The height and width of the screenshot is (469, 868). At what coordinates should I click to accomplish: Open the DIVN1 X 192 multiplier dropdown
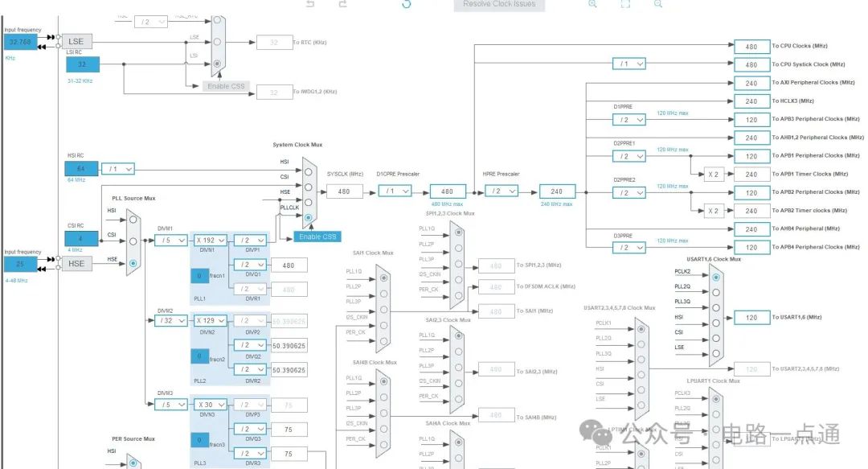tap(211, 240)
